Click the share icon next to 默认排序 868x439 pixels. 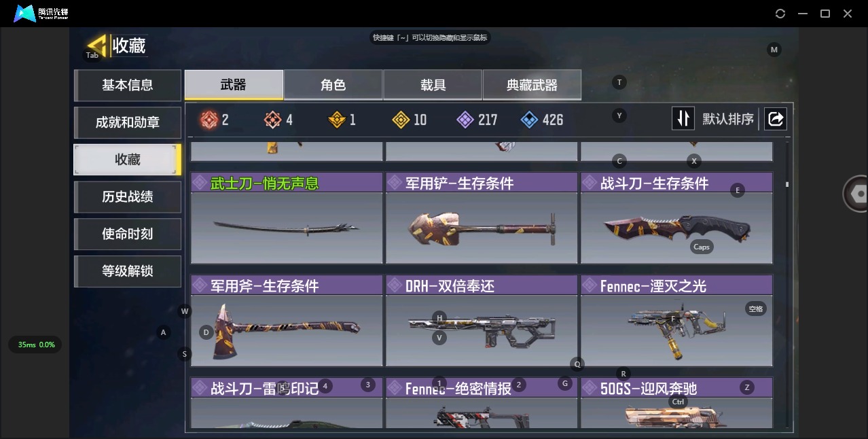coord(775,119)
